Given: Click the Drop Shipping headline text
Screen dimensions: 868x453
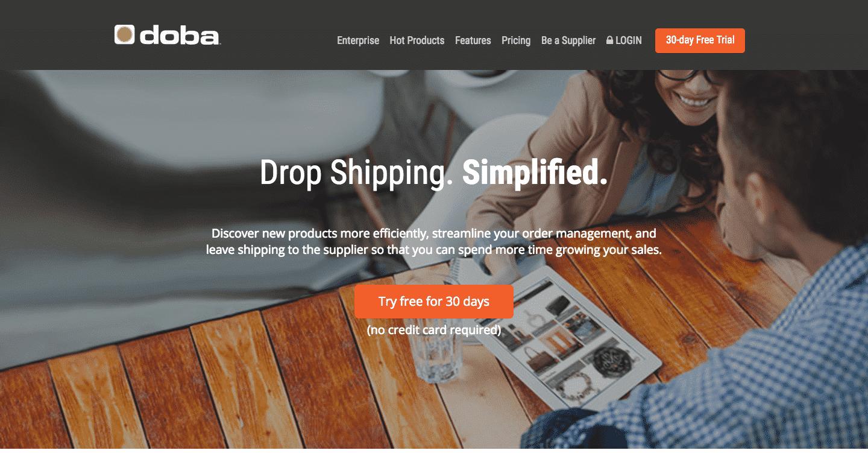Looking at the screenshot, I should click(x=356, y=173).
